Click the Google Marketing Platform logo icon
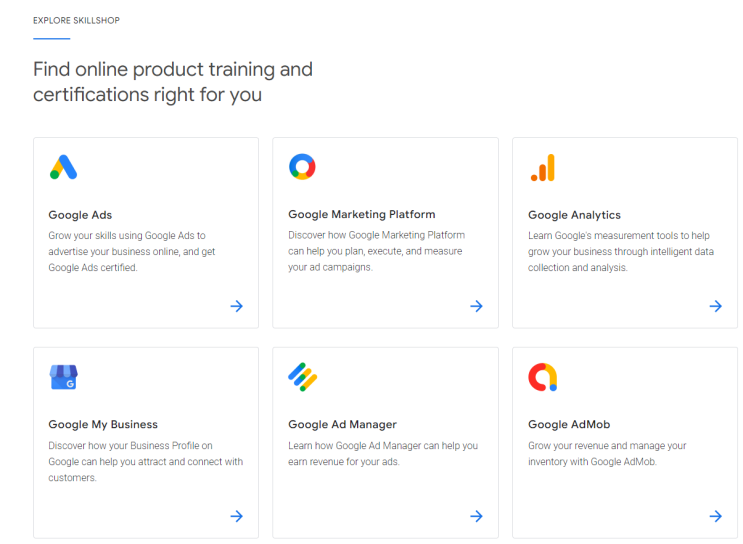 tap(302, 167)
